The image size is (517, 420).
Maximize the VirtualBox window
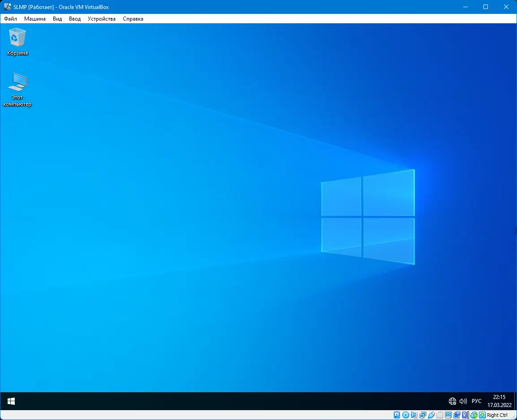pyautogui.click(x=486, y=7)
